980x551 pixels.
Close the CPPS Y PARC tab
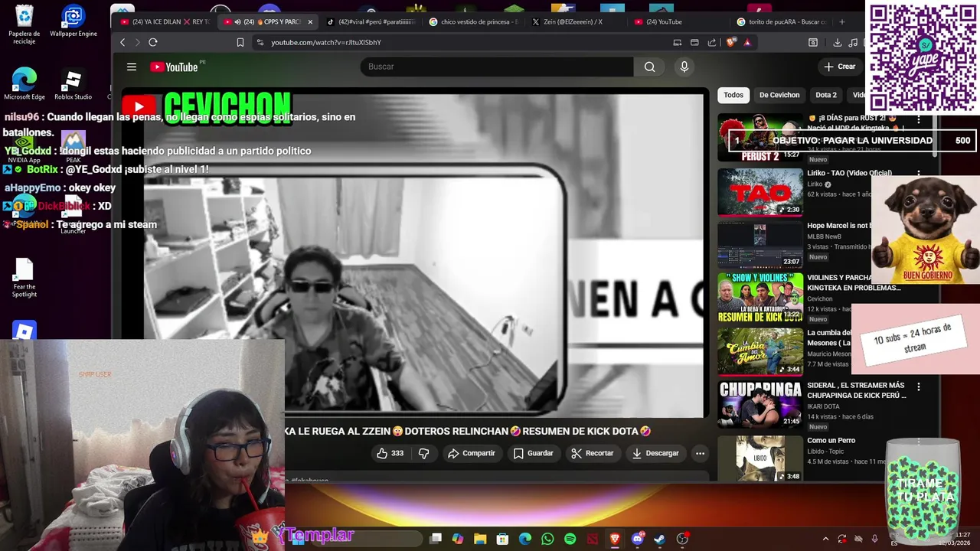(310, 22)
